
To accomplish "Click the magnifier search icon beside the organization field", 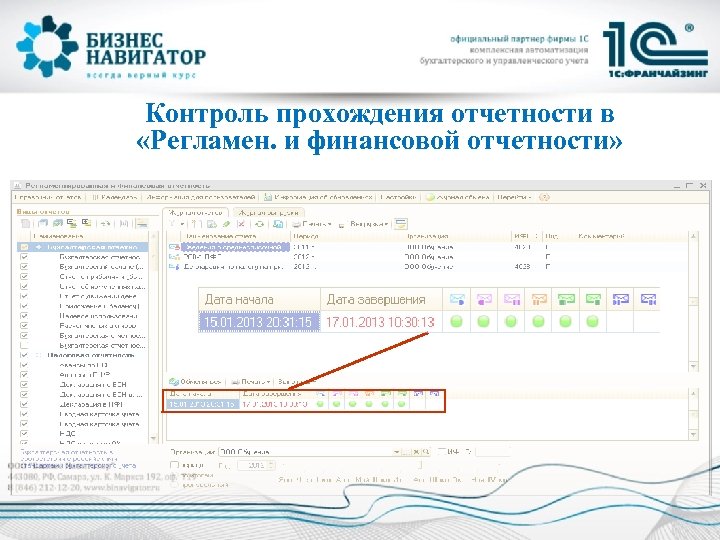I will click(426, 452).
